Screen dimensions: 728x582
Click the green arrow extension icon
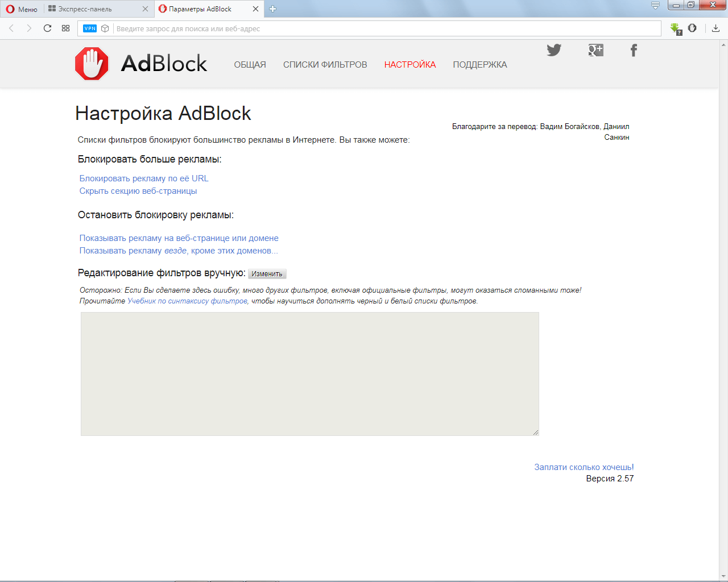(x=676, y=28)
